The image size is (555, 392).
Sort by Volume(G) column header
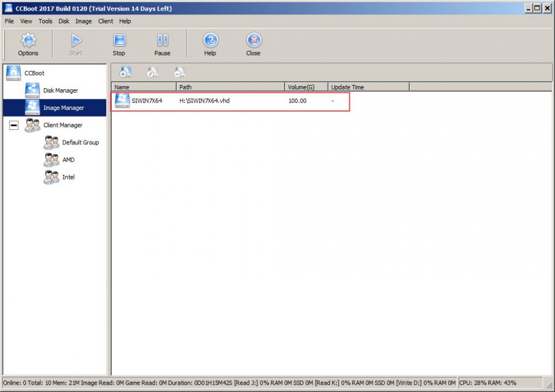pos(307,87)
